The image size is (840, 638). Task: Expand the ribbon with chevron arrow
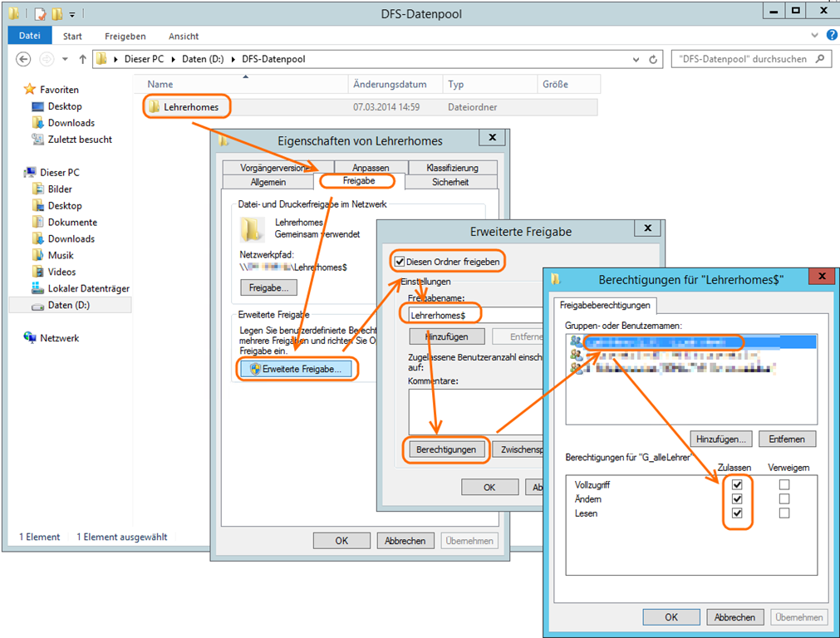[813, 36]
